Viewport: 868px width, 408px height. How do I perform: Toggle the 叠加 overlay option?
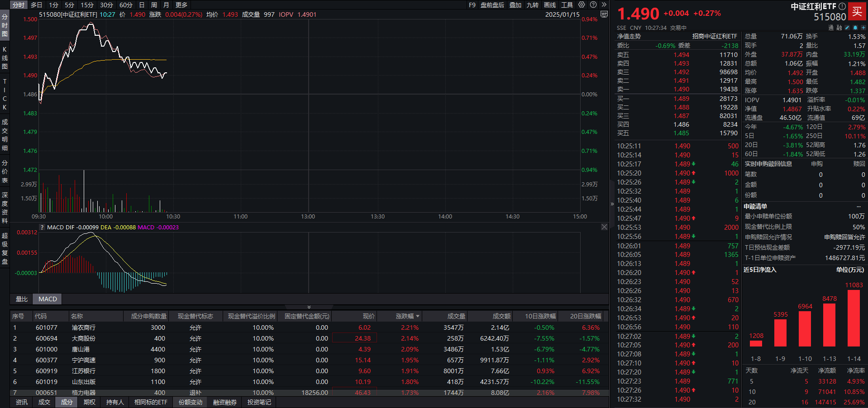pos(515,5)
